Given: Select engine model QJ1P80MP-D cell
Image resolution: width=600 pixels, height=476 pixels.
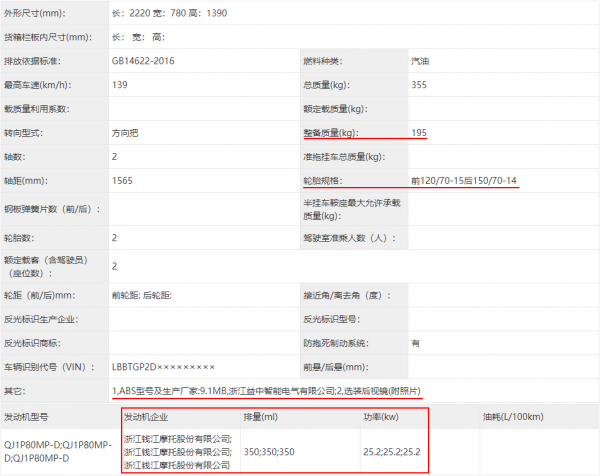Looking at the screenshot, I should tap(58, 452).
